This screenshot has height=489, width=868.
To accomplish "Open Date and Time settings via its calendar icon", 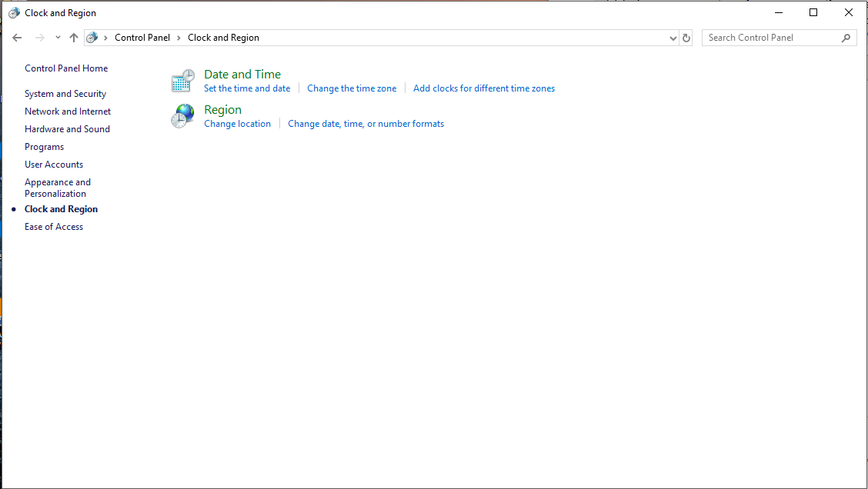I will 182,80.
